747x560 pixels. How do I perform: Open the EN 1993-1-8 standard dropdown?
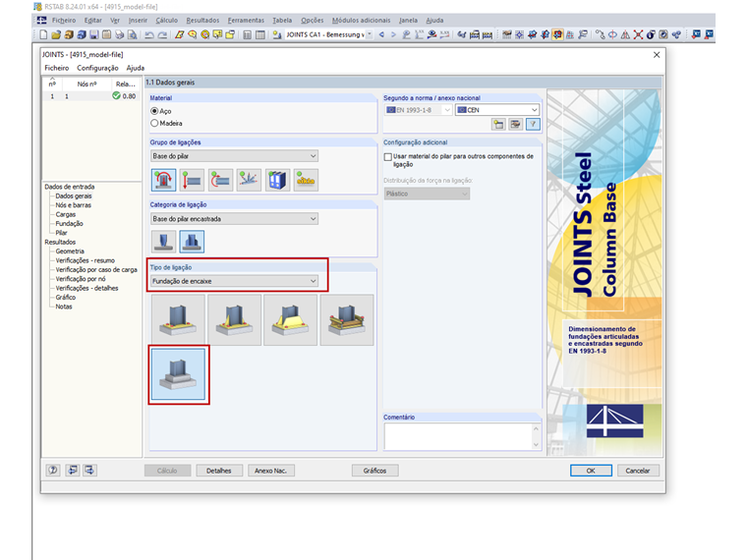coord(418,109)
